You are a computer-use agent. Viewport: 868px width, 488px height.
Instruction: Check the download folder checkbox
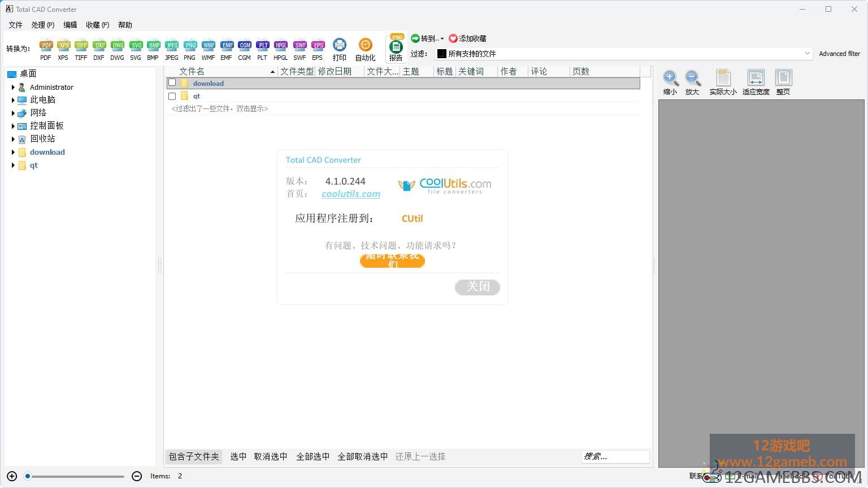pos(172,82)
